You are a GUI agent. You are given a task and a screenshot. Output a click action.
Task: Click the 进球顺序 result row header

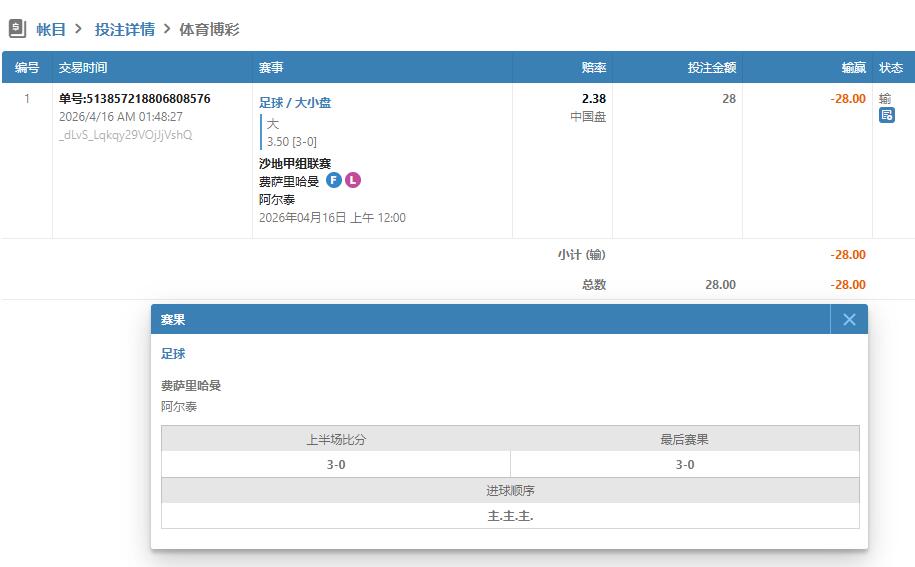point(510,491)
